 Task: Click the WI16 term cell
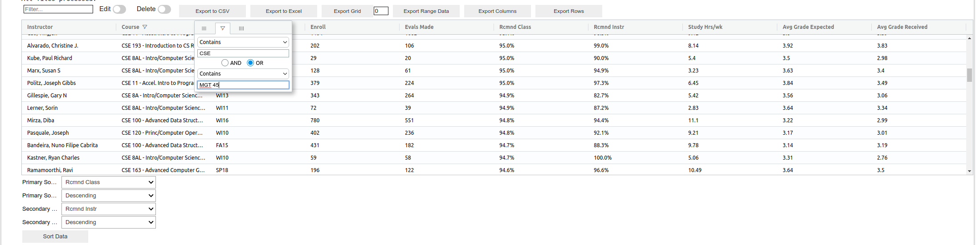click(x=222, y=120)
